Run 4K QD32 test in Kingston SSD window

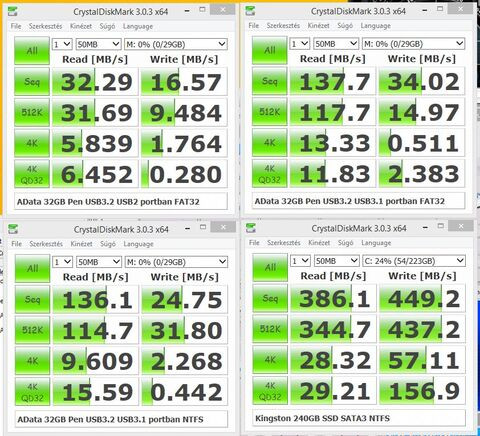[270, 391]
